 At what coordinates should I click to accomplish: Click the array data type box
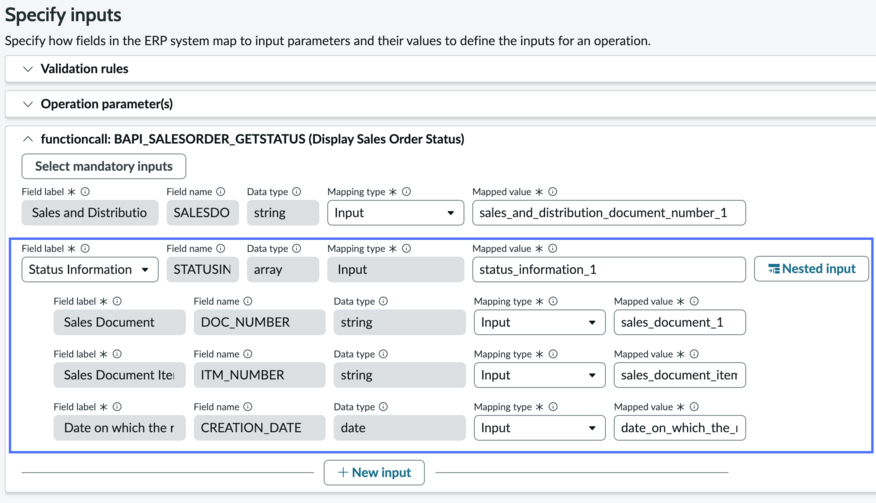(x=283, y=269)
